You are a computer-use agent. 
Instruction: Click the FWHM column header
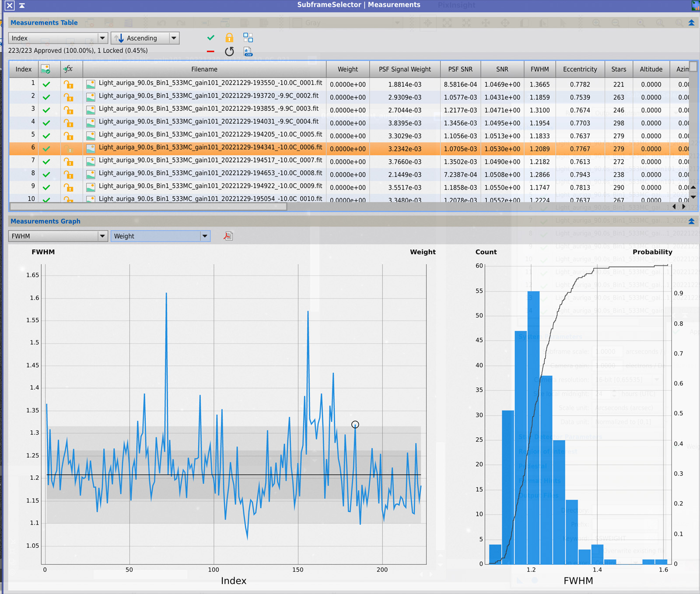click(539, 69)
